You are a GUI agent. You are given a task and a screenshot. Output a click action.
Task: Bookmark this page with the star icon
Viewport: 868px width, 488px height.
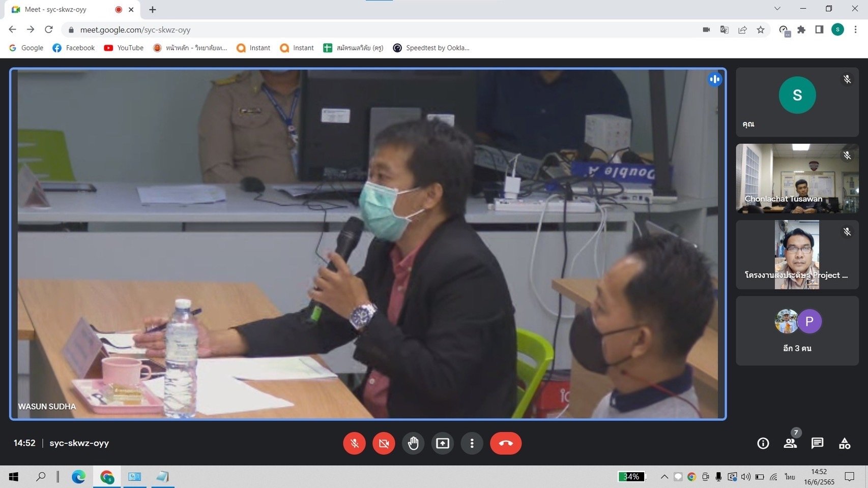pyautogui.click(x=760, y=30)
